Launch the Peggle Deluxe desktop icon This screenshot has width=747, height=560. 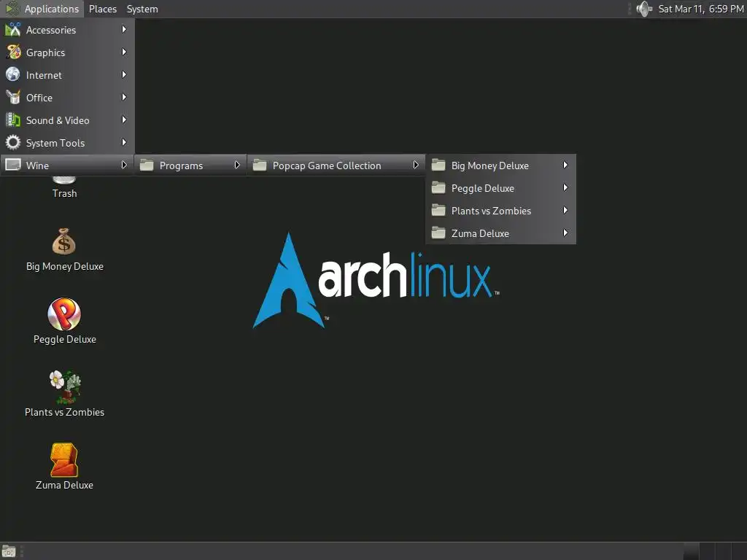pyautogui.click(x=64, y=314)
